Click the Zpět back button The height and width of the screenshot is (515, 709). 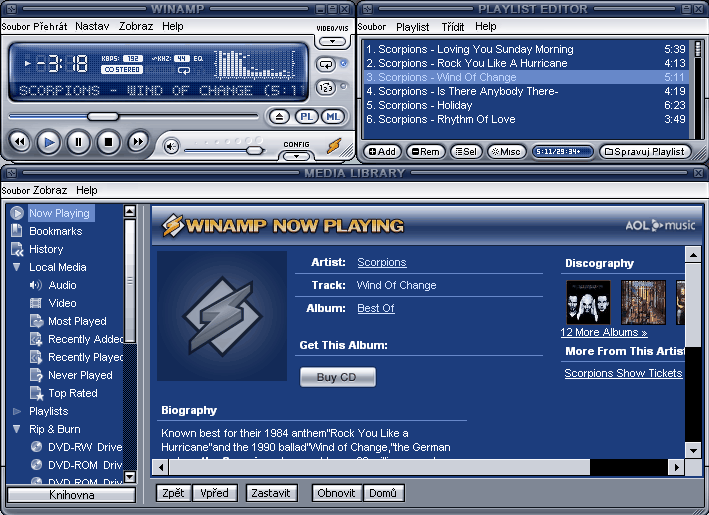[x=173, y=493]
